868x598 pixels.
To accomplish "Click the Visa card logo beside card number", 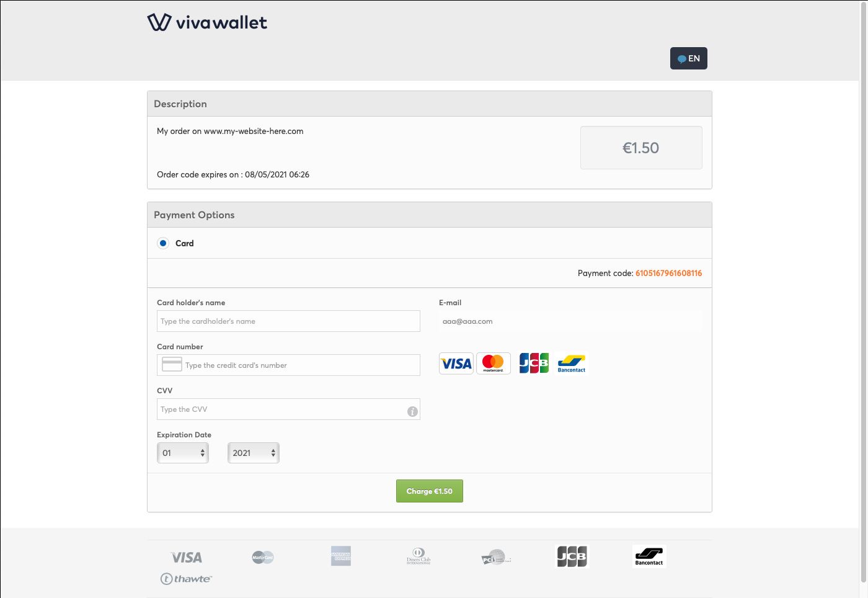I will click(x=456, y=364).
